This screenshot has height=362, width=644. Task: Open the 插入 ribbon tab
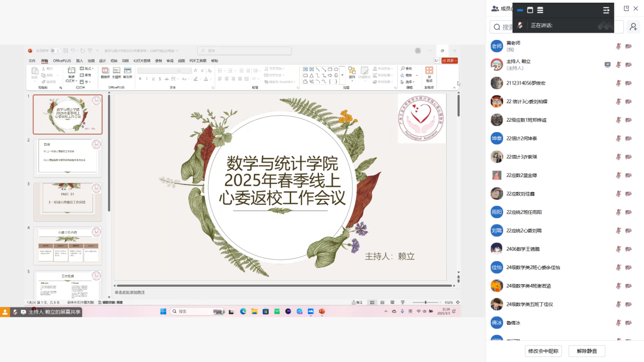[80, 61]
